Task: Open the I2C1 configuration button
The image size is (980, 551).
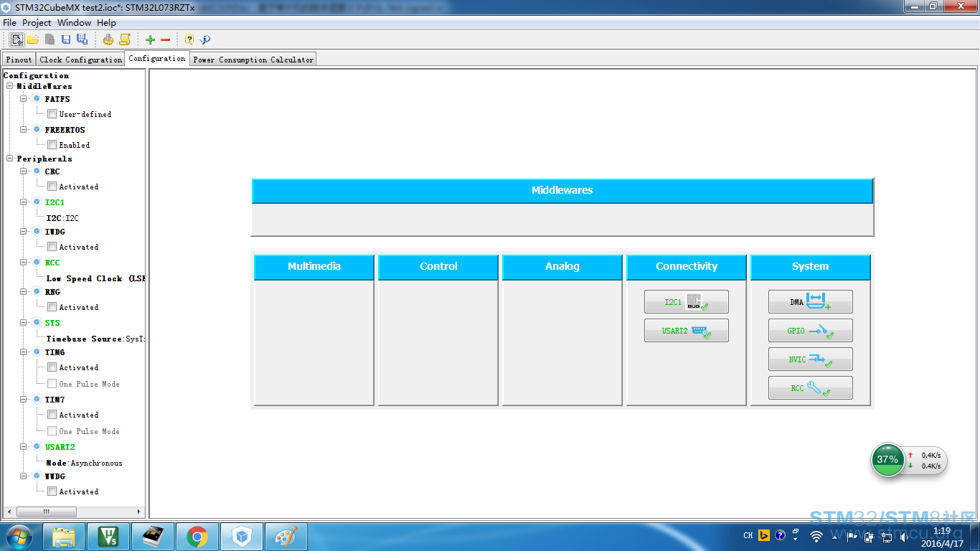Action: (687, 302)
